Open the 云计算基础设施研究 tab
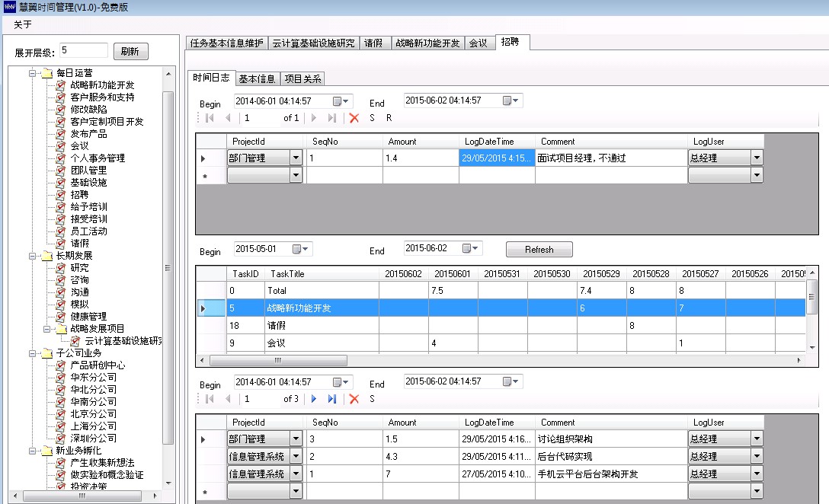This screenshot has width=829, height=504. [x=313, y=43]
